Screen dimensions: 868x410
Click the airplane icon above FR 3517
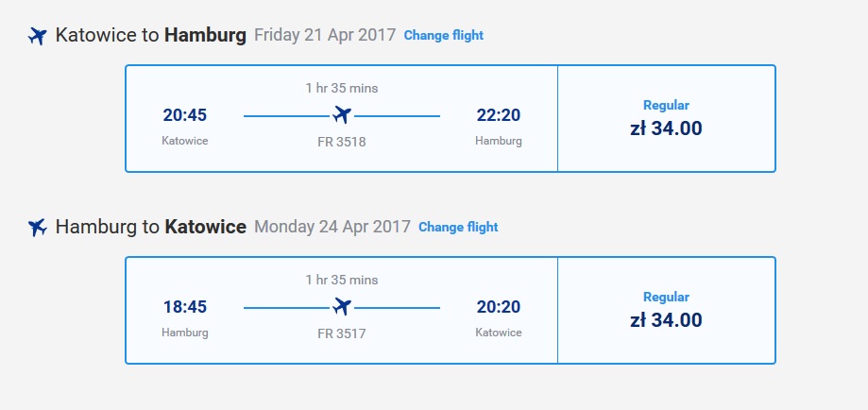coord(342,306)
